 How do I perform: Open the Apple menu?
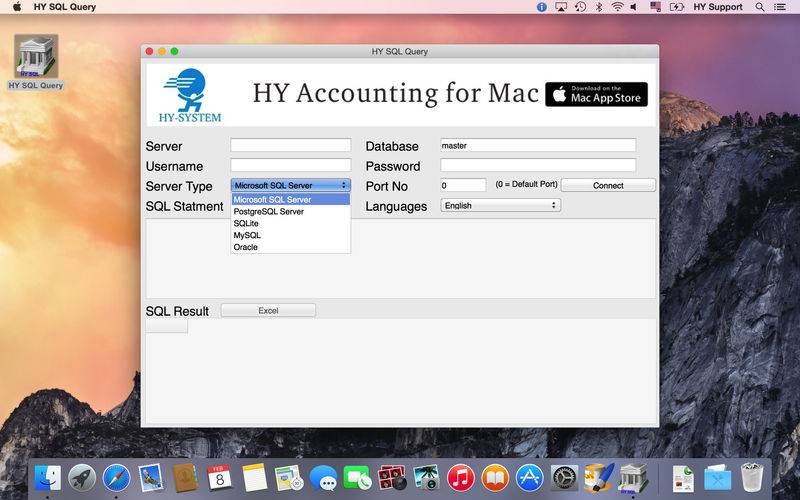(16, 7)
